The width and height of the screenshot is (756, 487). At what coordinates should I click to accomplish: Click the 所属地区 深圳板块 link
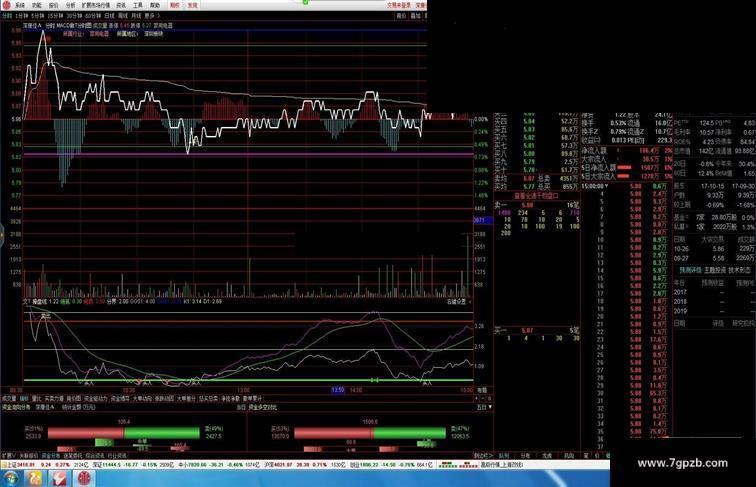tap(140, 34)
